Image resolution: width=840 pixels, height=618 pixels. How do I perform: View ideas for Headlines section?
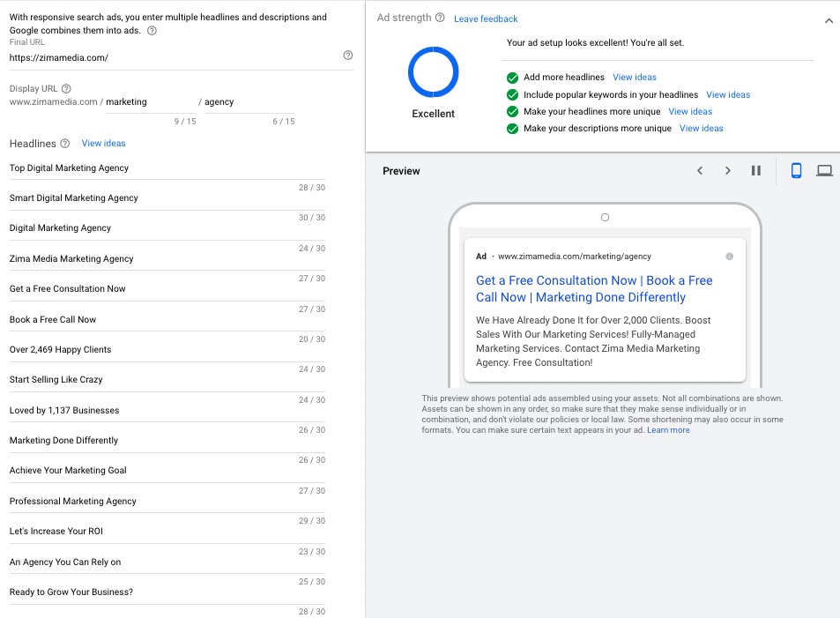103,144
